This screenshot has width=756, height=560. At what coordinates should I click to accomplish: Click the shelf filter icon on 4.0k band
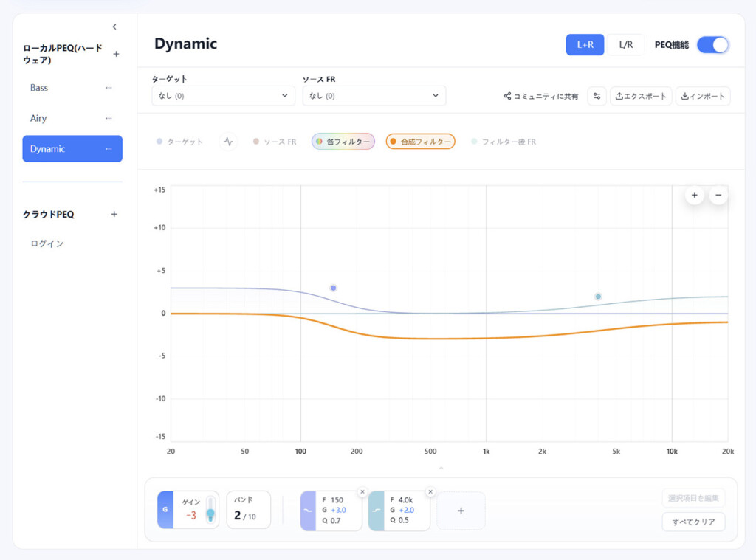[376, 511]
